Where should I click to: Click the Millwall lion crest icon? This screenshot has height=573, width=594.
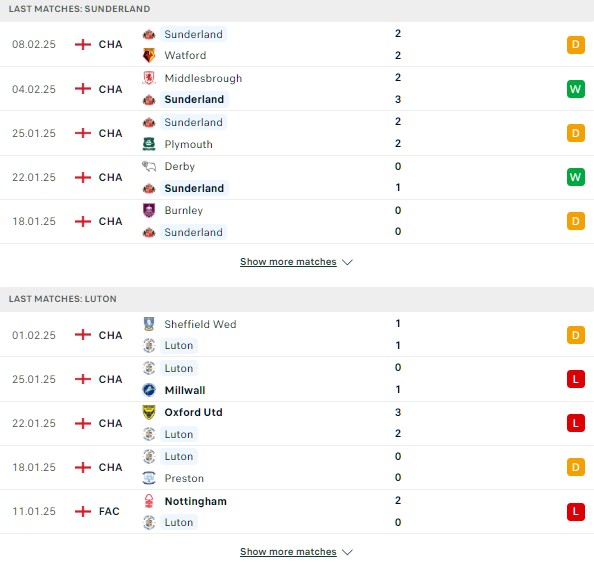point(149,390)
